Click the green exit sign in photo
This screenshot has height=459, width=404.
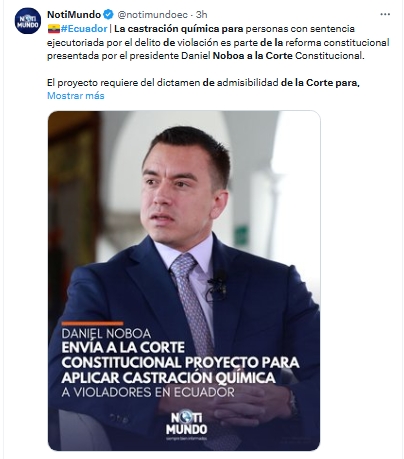click(x=241, y=236)
